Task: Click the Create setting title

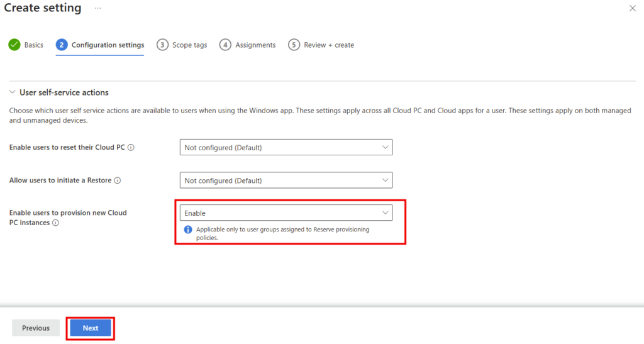Action: (43, 8)
